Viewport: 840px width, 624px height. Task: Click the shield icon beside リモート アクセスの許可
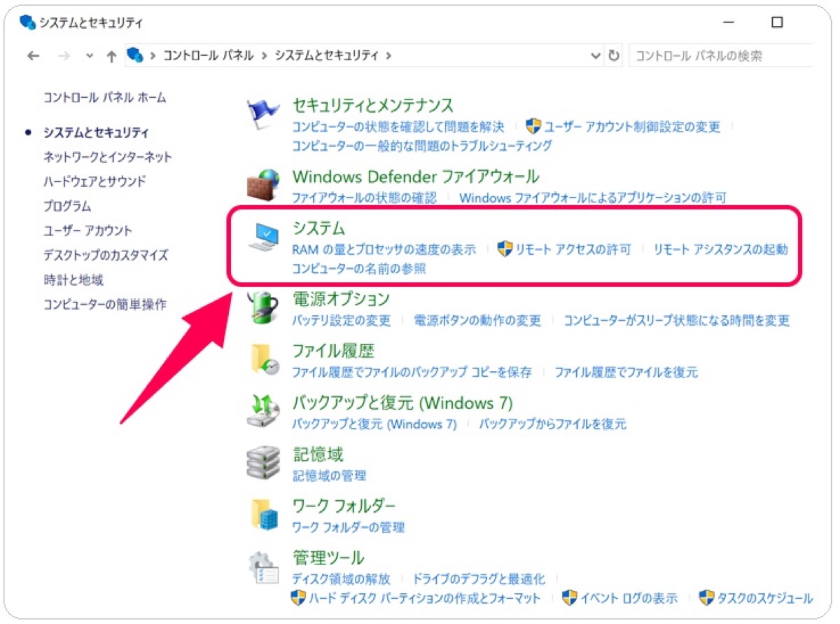coord(505,249)
